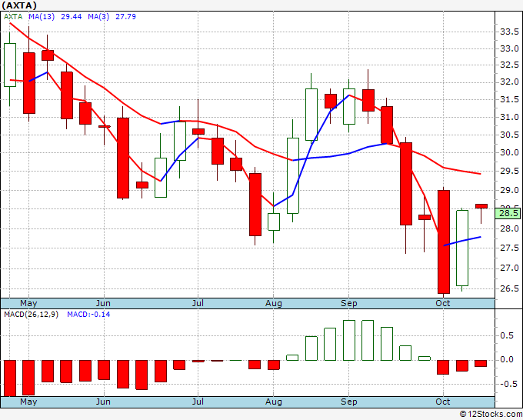Click the first green candlestick at far left
This screenshot has width=523, height=420.
[10, 65]
